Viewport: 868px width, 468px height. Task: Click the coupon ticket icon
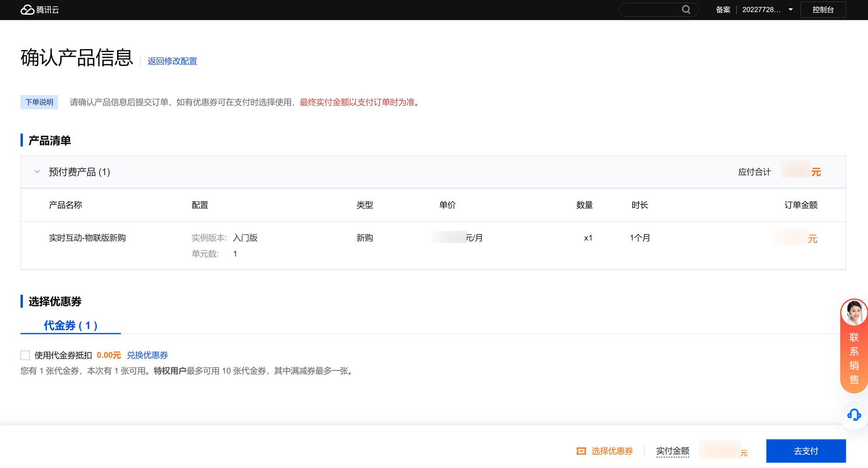coord(581,451)
